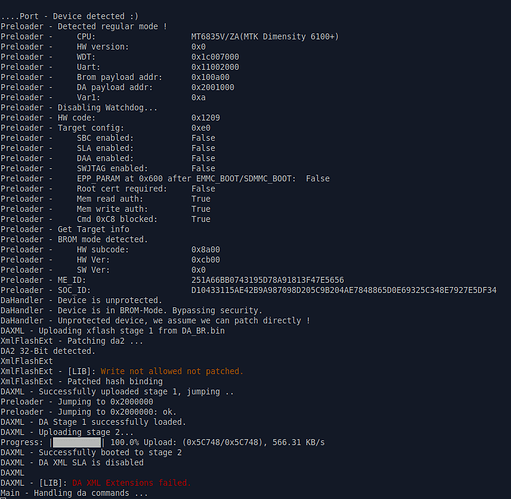The image size is (511, 499).
Task: Click the 'Mem read auth:' label
Action: point(110,199)
